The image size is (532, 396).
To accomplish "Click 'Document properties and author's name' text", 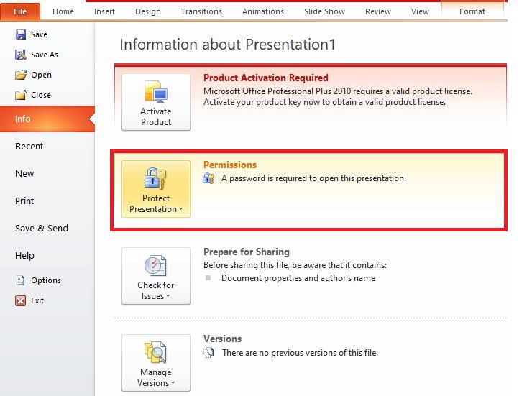I will (298, 278).
